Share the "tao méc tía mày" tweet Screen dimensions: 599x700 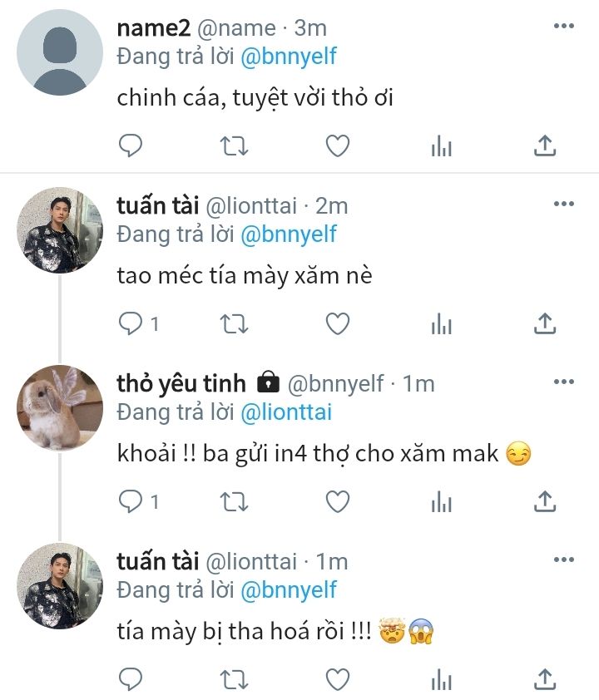543,323
